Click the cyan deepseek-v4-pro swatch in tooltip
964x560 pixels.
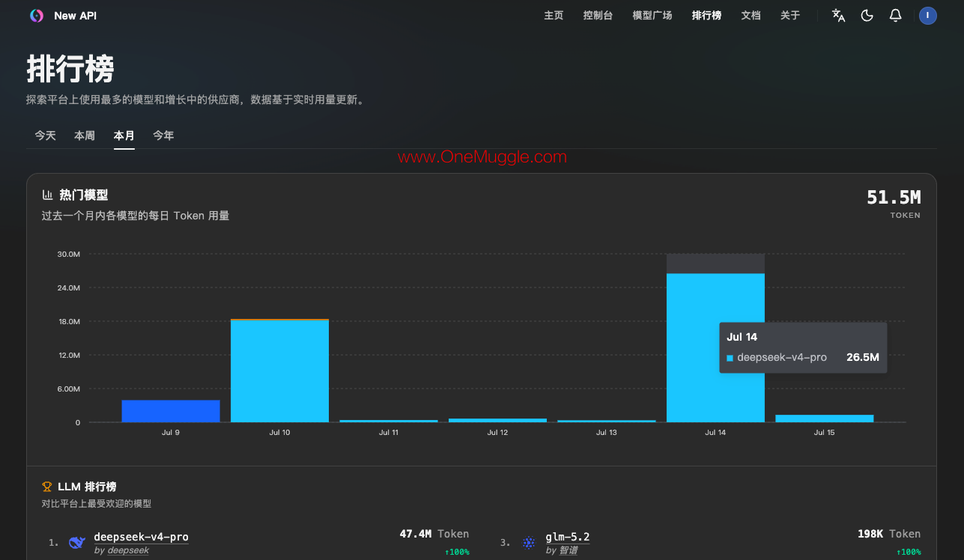point(730,358)
